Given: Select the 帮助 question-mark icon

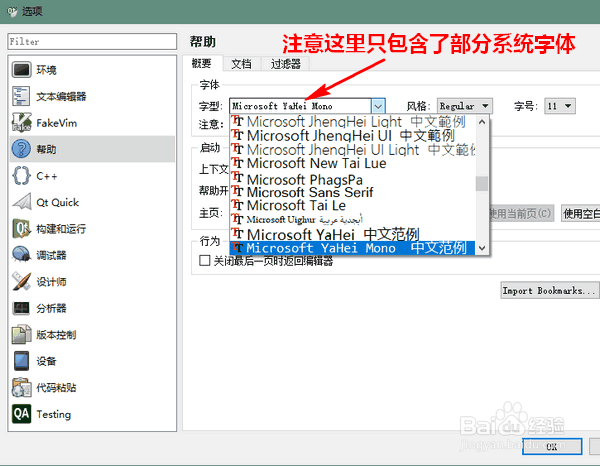Looking at the screenshot, I should pyautogui.click(x=21, y=149).
